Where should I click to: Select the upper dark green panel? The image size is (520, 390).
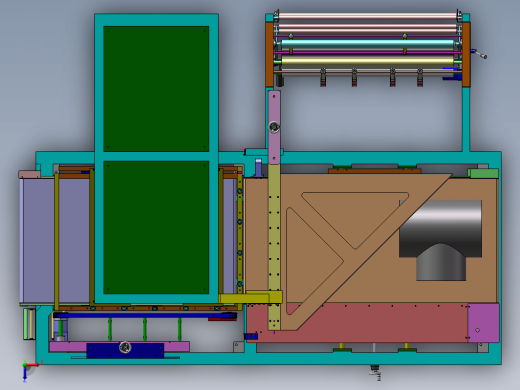coord(156,89)
